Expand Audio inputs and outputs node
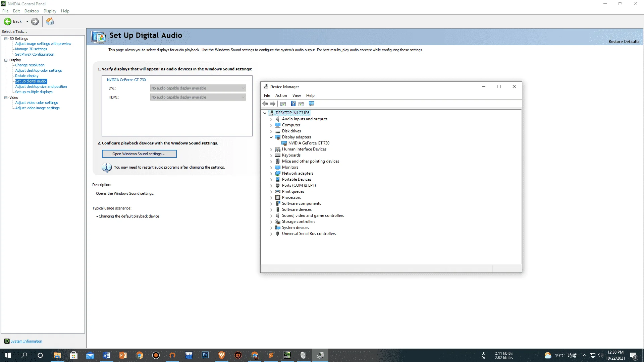The width and height of the screenshot is (644, 362). pyautogui.click(x=271, y=119)
